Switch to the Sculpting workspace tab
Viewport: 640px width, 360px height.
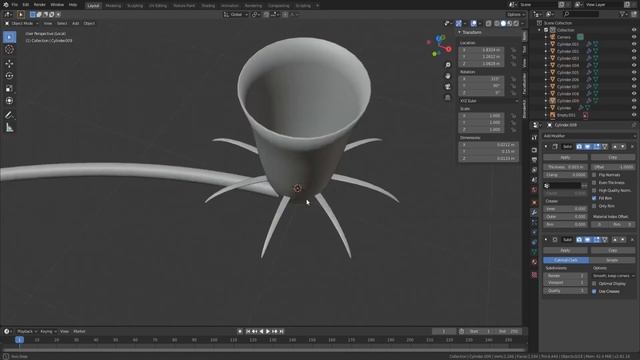pos(135,6)
